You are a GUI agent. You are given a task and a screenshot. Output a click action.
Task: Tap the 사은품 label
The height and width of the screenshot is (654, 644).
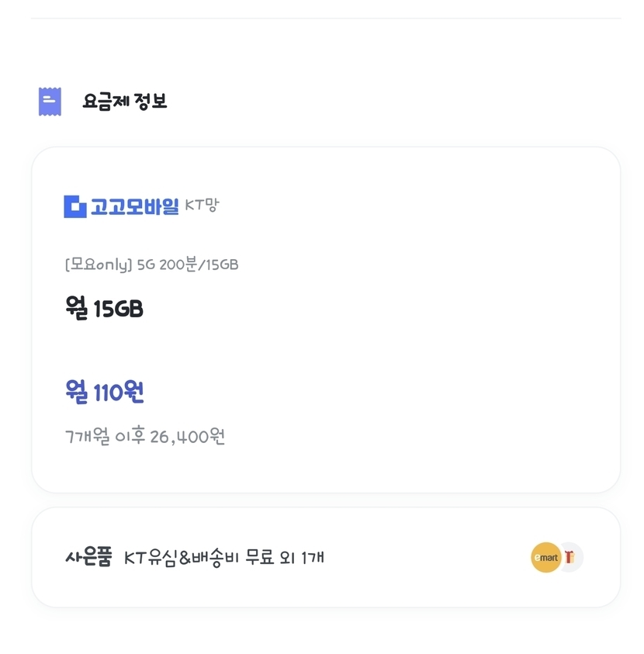(x=88, y=557)
